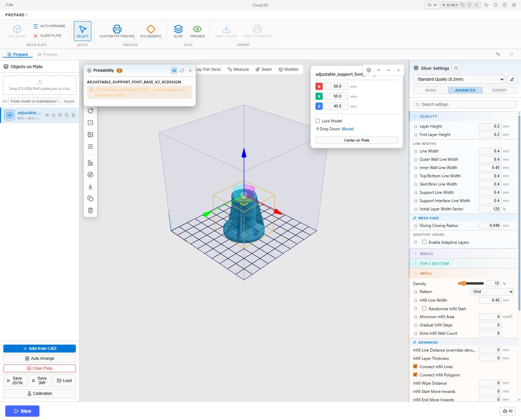Click the red Clear Plate button
The image size is (521, 420).
click(x=39, y=368)
